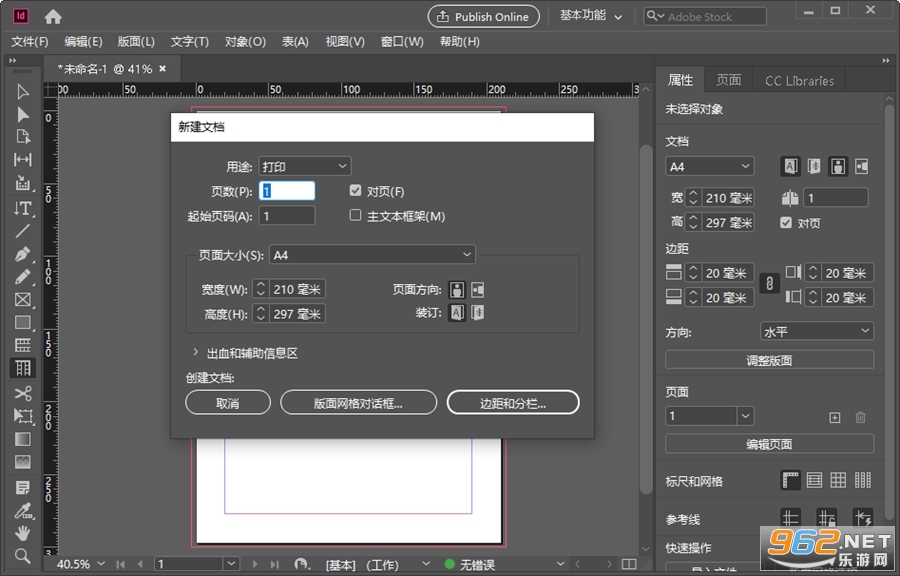Add a new page in Properties panel

[x=835, y=417]
